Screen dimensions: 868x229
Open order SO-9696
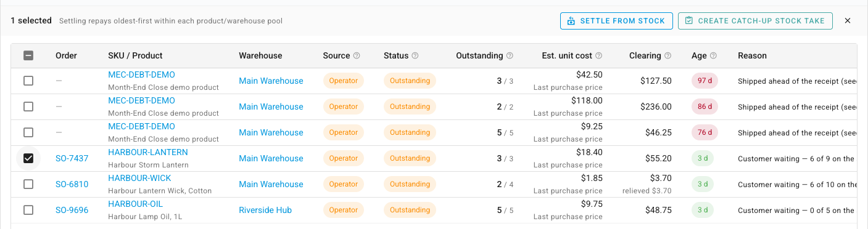[72, 210]
